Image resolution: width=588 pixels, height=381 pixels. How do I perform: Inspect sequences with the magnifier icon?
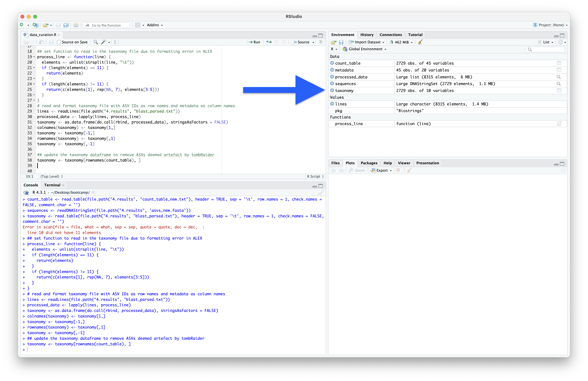coord(559,83)
